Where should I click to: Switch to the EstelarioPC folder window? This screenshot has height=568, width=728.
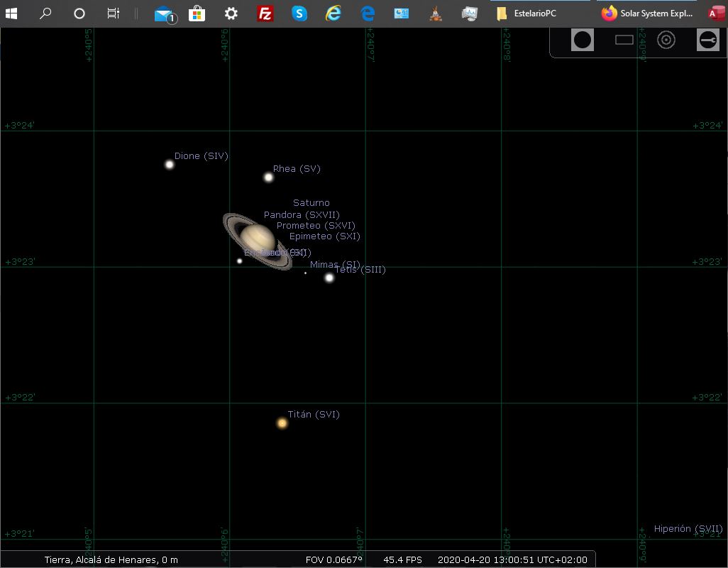(526, 13)
